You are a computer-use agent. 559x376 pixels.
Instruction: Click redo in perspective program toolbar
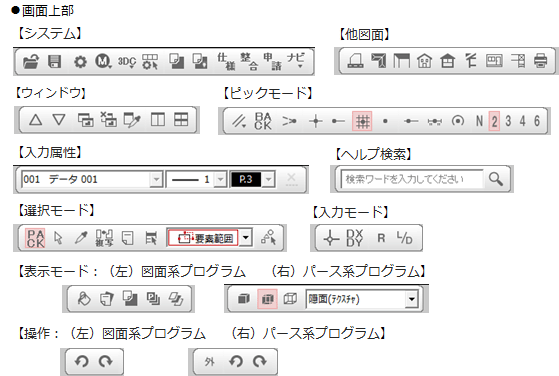[260, 361]
